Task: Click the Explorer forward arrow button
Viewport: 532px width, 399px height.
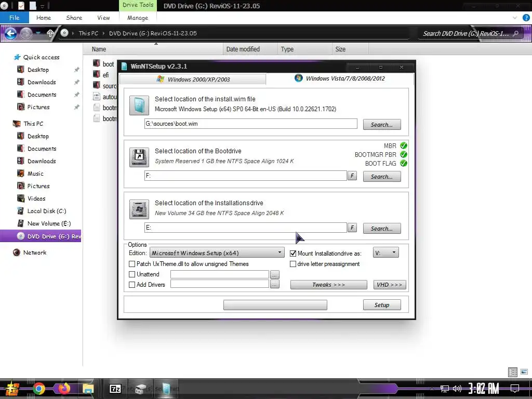Action: pyautogui.click(x=26, y=33)
